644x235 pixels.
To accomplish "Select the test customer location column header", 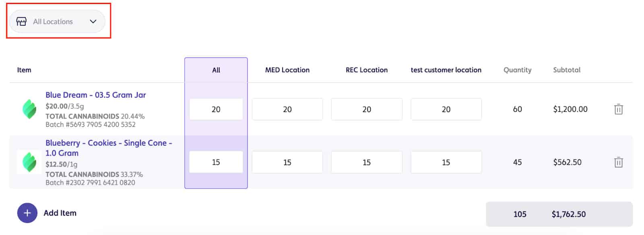I will point(446,70).
